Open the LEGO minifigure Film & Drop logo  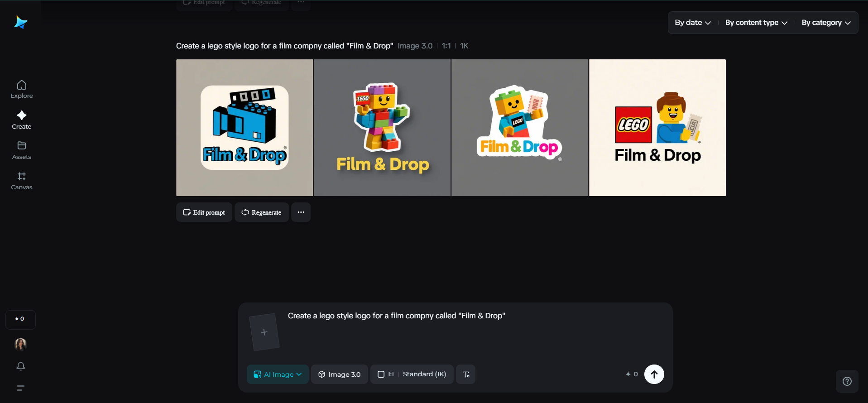pyautogui.click(x=657, y=128)
